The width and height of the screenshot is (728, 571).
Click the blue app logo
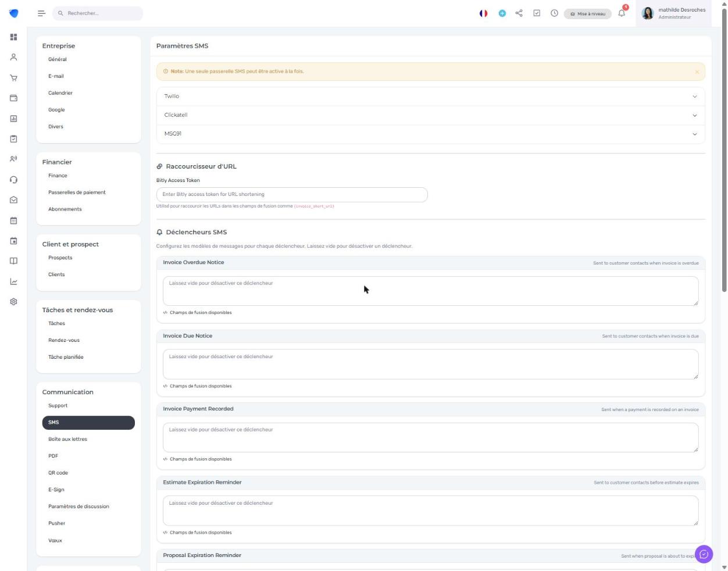[13, 13]
